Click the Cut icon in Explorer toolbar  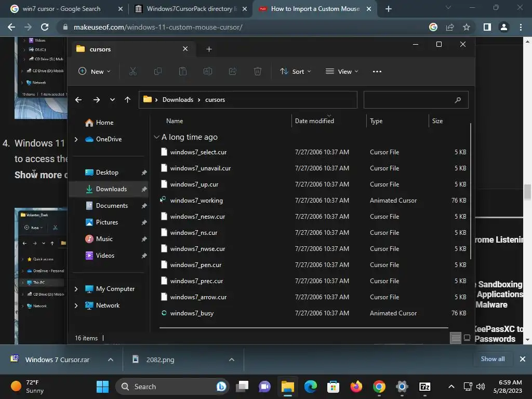tap(132, 71)
